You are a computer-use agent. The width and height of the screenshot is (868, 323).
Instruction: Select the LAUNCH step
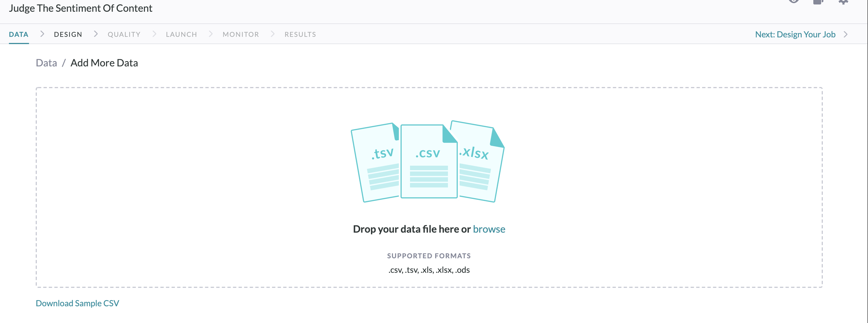coord(181,34)
